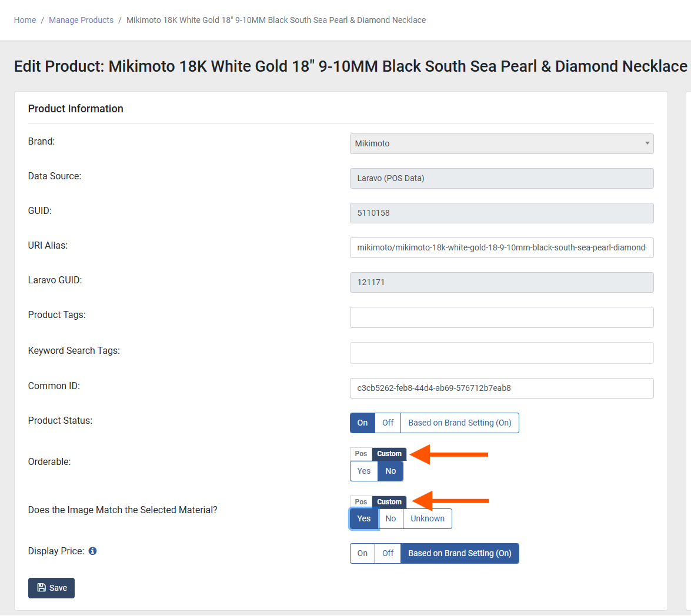Viewport: 691px width, 616px height.
Task: Turn Display Price On
Action: [362, 553]
